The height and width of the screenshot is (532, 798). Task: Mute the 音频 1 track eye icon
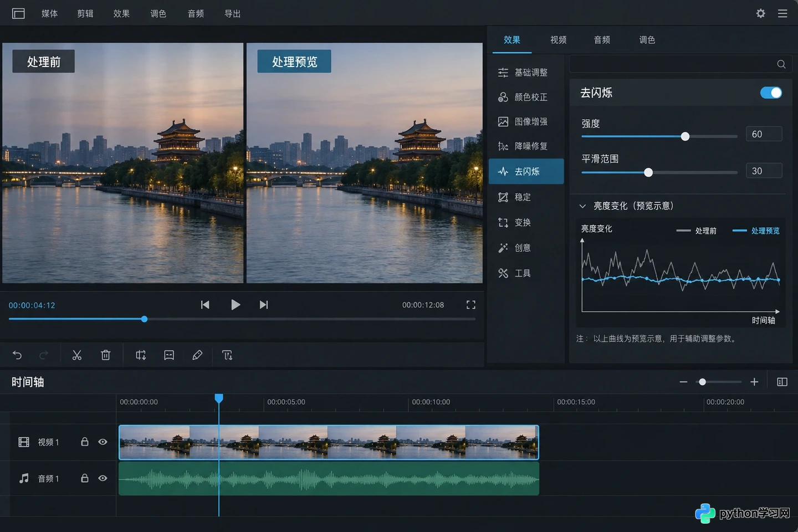pos(103,478)
